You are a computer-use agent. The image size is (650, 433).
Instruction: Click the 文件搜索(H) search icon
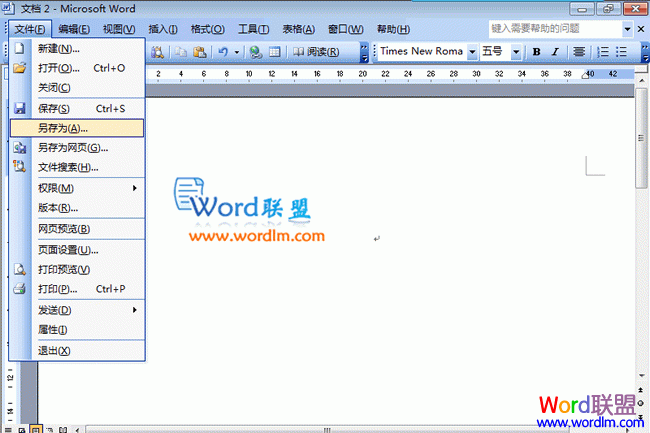coord(19,167)
